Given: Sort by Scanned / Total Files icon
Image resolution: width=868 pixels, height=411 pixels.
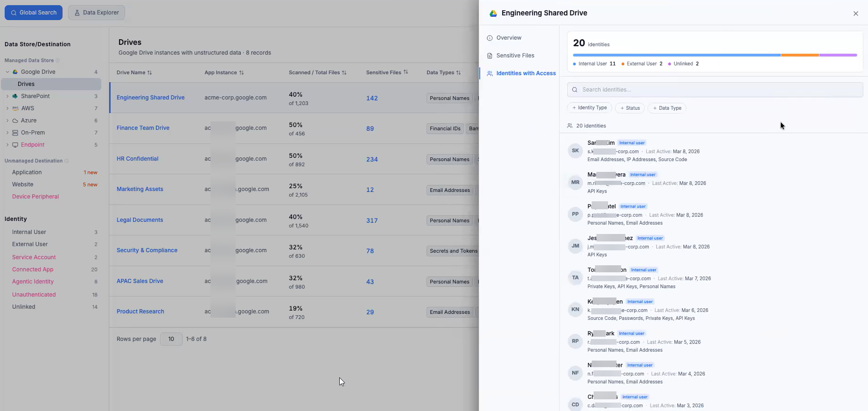Looking at the screenshot, I should point(344,73).
